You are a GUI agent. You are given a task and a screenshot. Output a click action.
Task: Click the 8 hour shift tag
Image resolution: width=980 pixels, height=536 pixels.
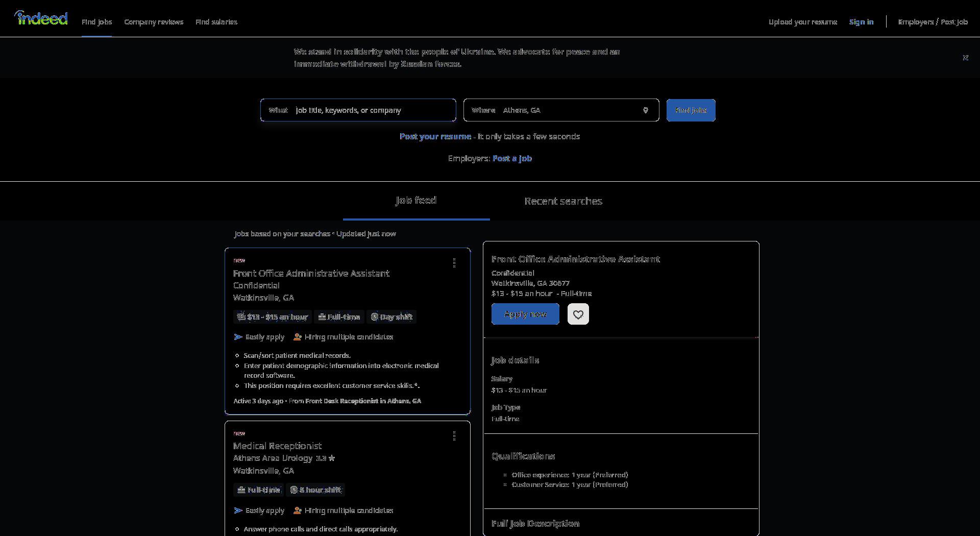pyautogui.click(x=315, y=490)
